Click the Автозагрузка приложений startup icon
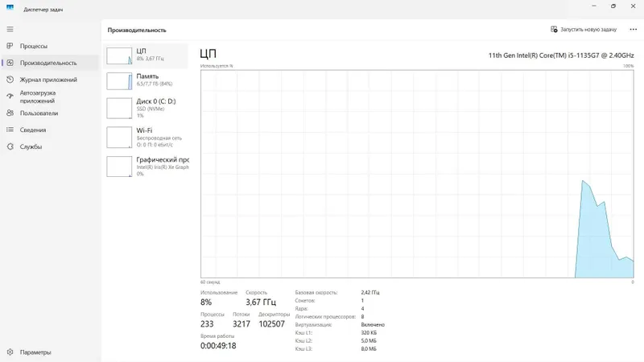 coord(10,97)
